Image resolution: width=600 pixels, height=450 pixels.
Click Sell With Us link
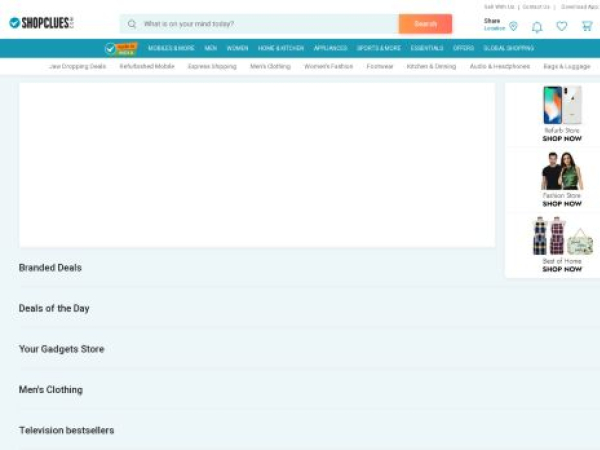[499, 7]
